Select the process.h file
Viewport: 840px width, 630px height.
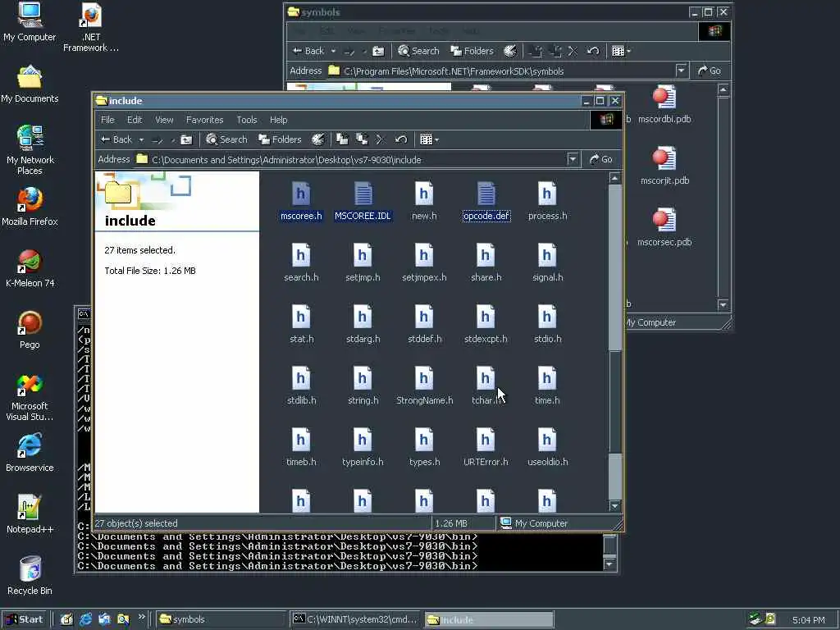[x=547, y=202]
